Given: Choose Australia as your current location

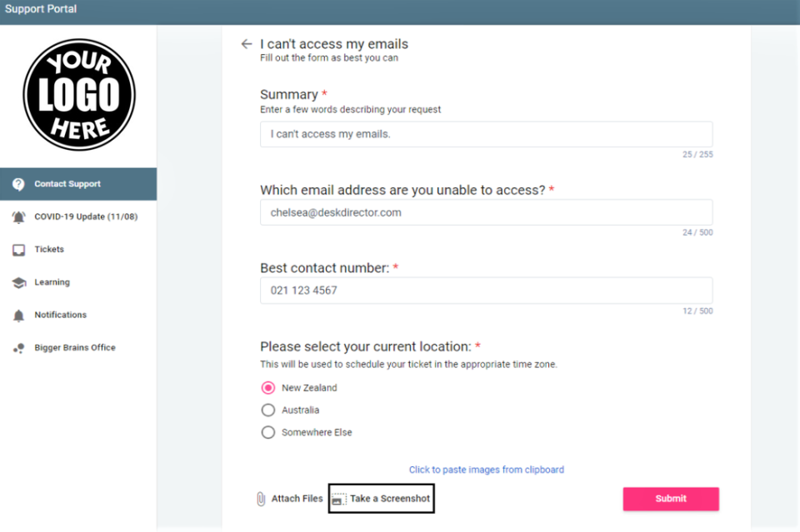Looking at the screenshot, I should coord(267,410).
